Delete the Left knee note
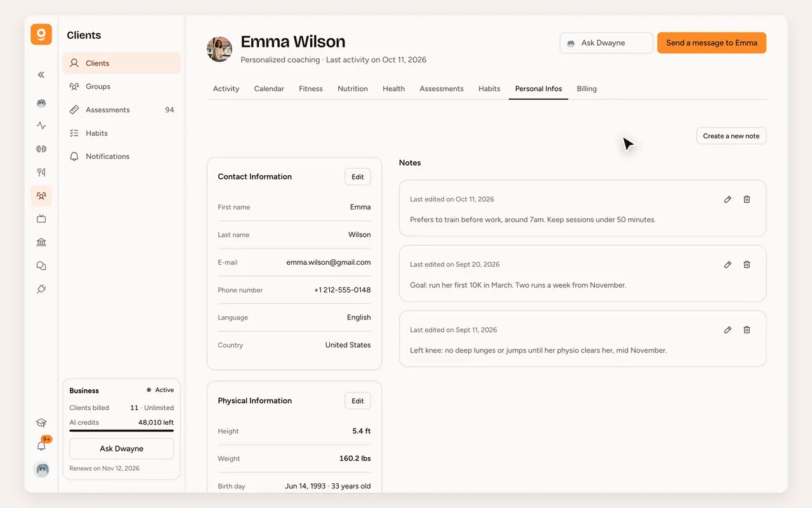Viewport: 812px width, 508px height. click(x=747, y=330)
